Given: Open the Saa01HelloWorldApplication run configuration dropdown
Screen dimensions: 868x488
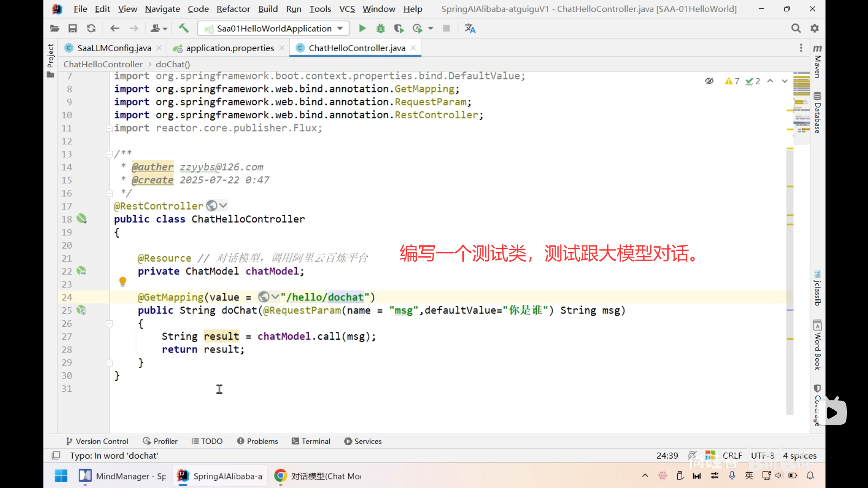Looking at the screenshot, I should click(x=274, y=28).
